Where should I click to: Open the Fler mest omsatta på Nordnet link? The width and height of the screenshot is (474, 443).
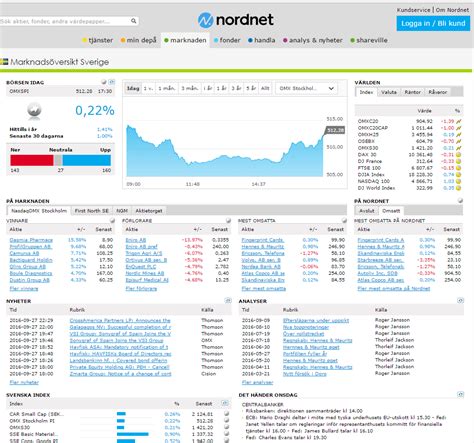coord(394,289)
